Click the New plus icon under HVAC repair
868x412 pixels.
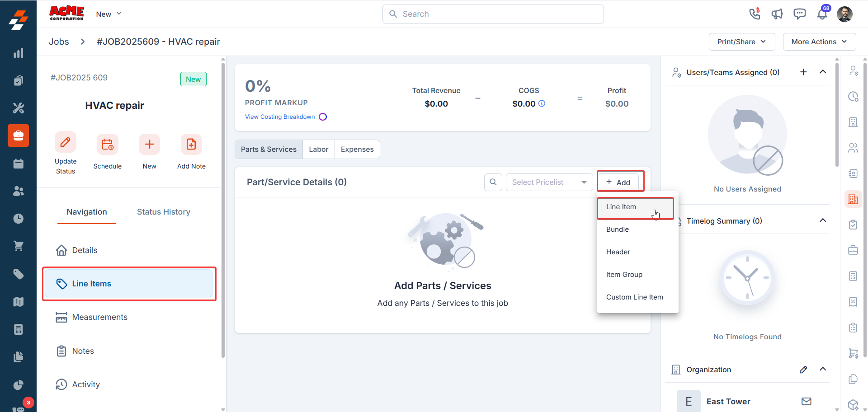coord(150,145)
